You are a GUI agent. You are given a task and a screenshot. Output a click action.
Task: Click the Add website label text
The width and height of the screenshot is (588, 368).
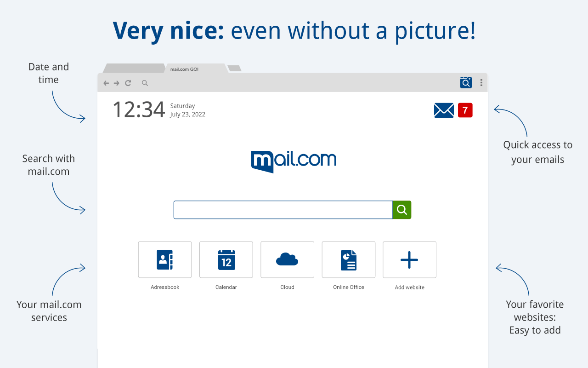pos(410,287)
